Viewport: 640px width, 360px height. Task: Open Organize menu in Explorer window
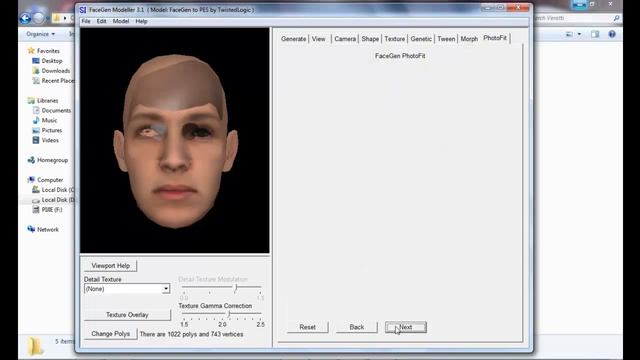point(40,34)
